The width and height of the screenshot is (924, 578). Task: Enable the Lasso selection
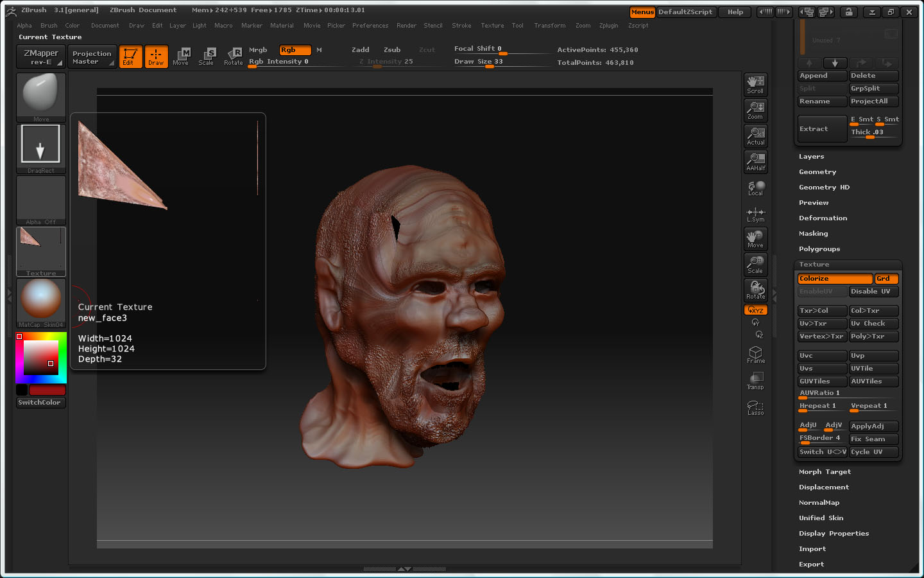(x=756, y=407)
